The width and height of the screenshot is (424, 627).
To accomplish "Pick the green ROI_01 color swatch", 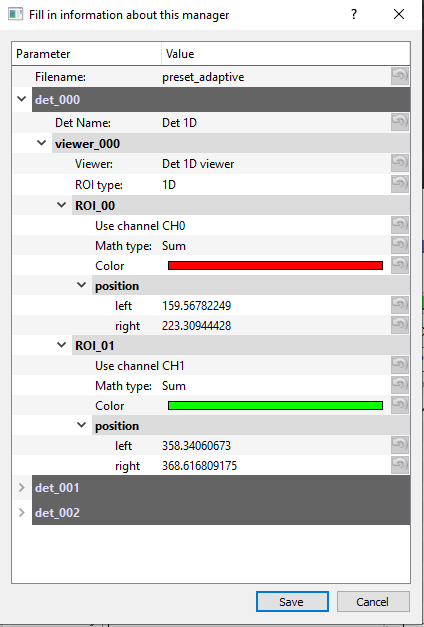I will point(275,405).
